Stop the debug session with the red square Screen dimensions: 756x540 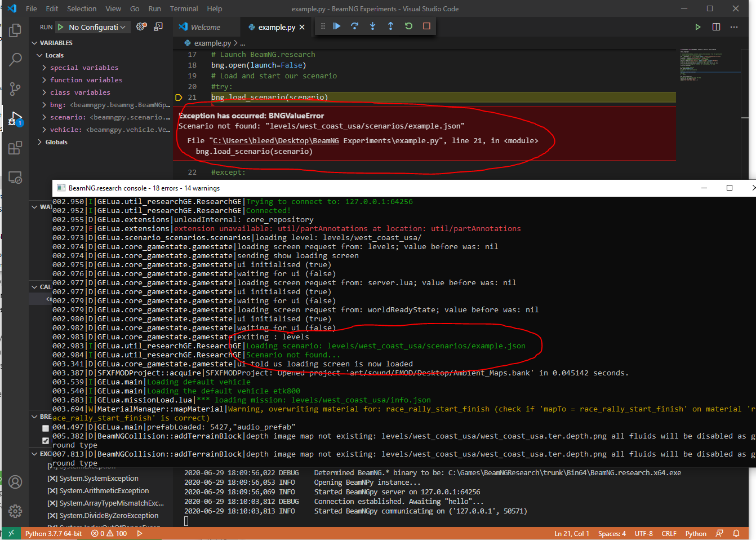click(x=426, y=26)
